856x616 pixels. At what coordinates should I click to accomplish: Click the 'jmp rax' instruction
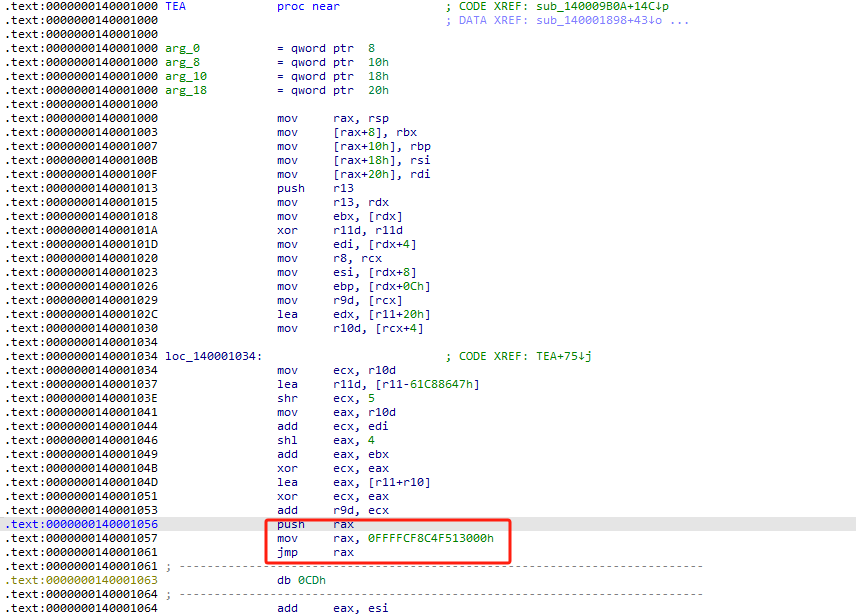(x=316, y=553)
